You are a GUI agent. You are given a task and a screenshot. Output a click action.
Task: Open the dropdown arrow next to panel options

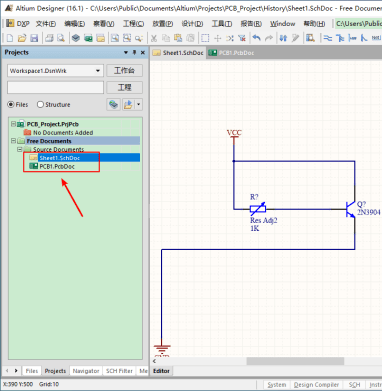pyautogui.click(x=138, y=104)
